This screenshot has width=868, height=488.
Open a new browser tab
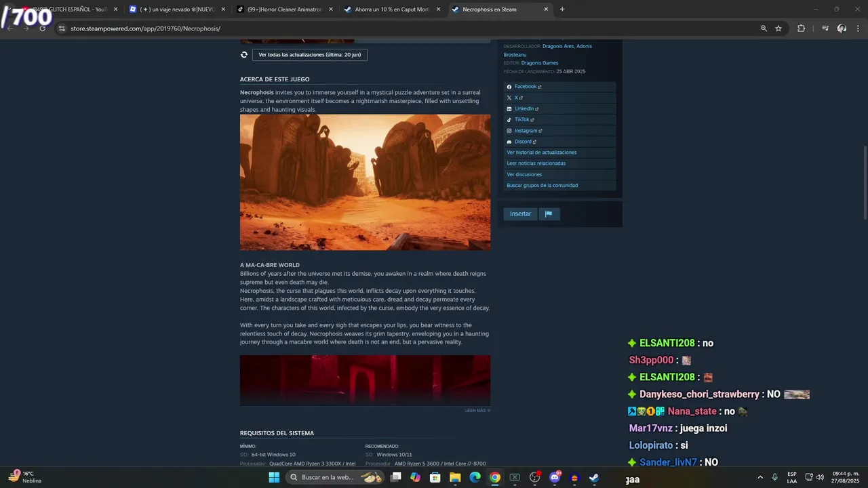(x=562, y=9)
